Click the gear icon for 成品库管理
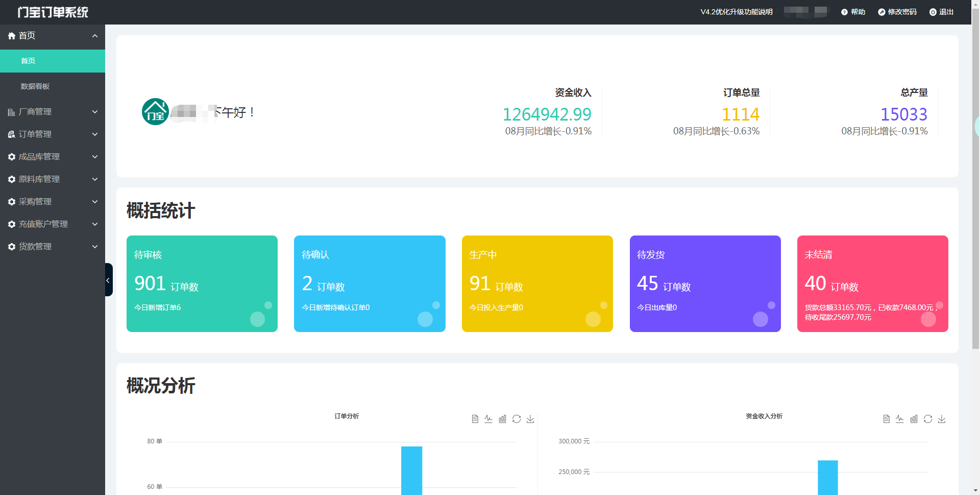This screenshot has height=495, width=980. (x=12, y=157)
